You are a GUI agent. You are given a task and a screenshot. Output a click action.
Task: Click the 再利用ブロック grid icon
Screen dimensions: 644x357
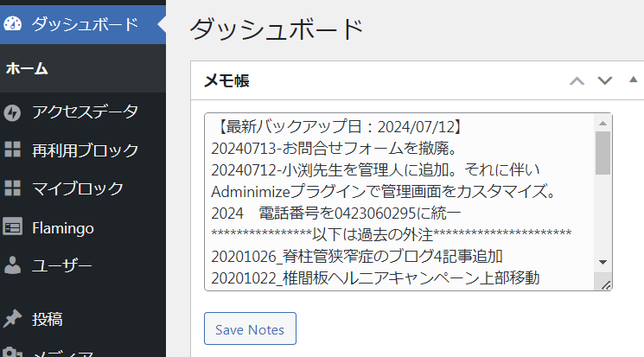[13, 150]
